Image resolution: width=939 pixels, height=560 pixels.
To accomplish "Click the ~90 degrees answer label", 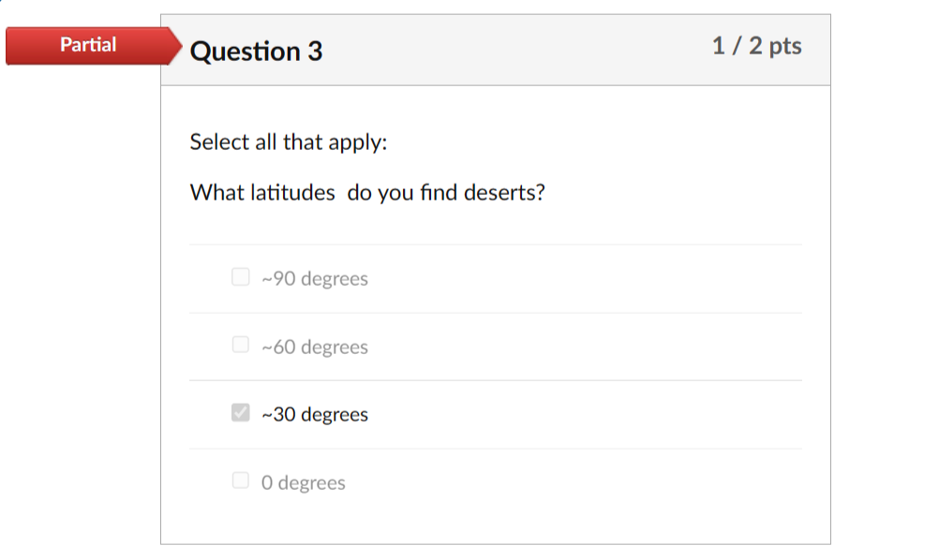I will (x=314, y=277).
